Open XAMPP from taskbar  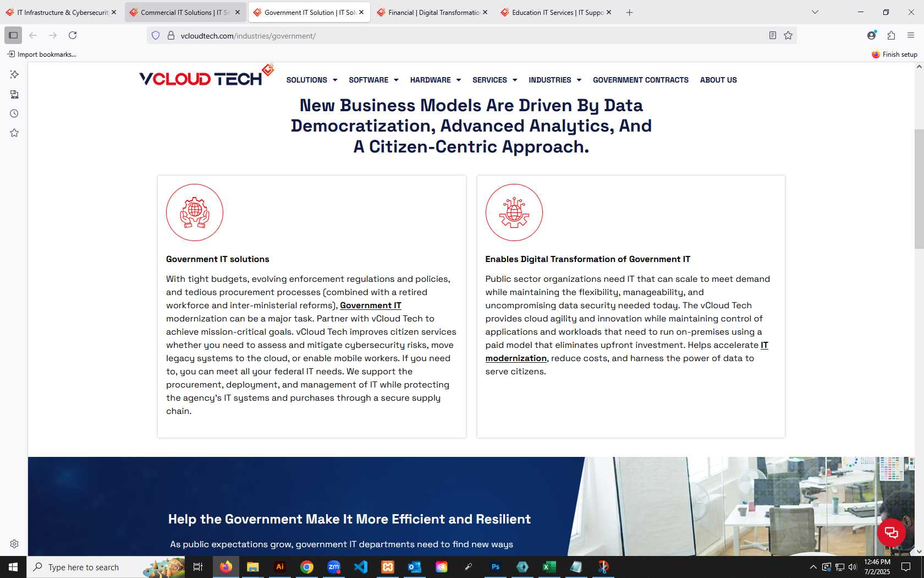pyautogui.click(x=388, y=567)
